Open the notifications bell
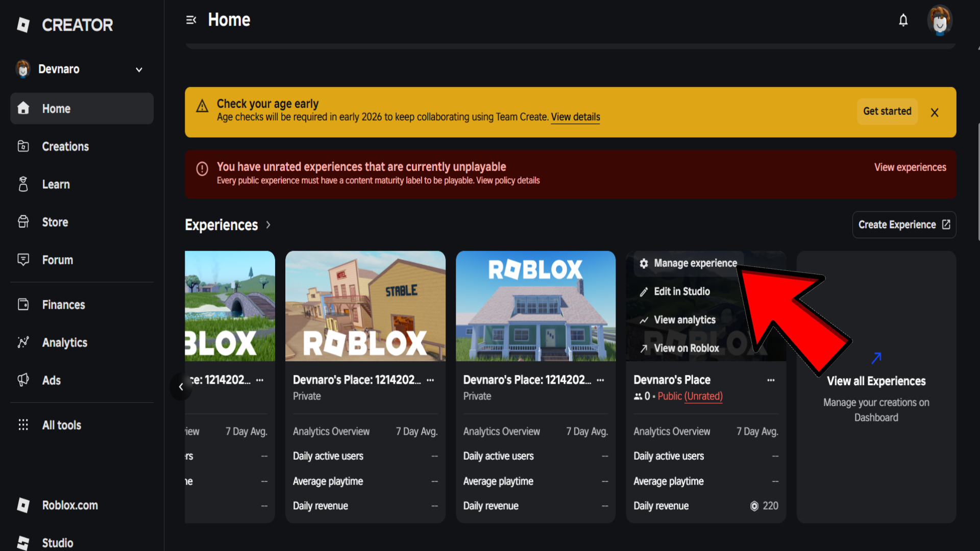 click(x=903, y=20)
